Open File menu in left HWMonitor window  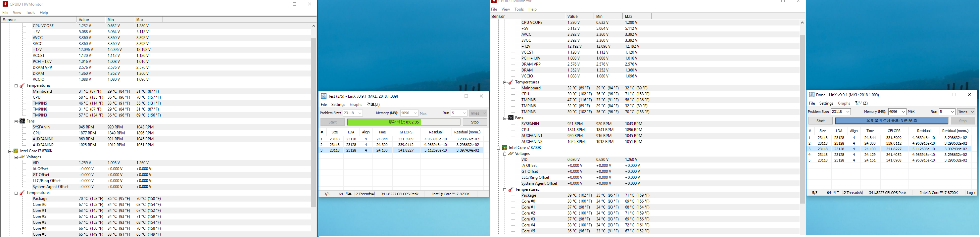point(5,13)
